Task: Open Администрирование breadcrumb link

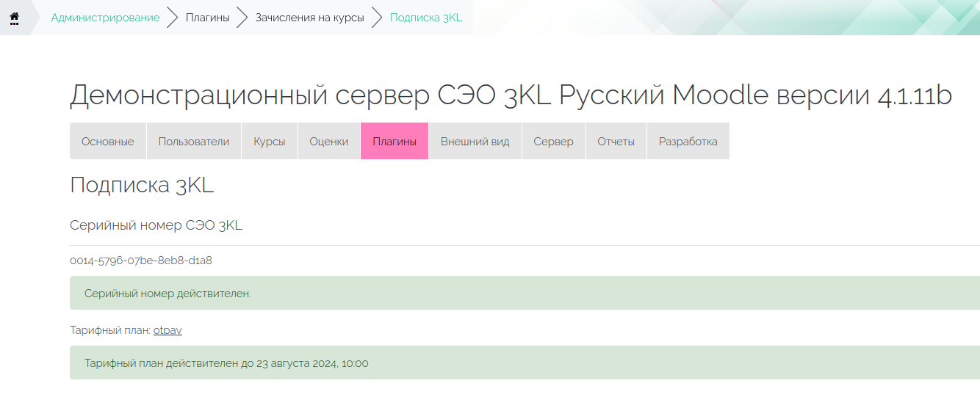Action: coord(105,18)
